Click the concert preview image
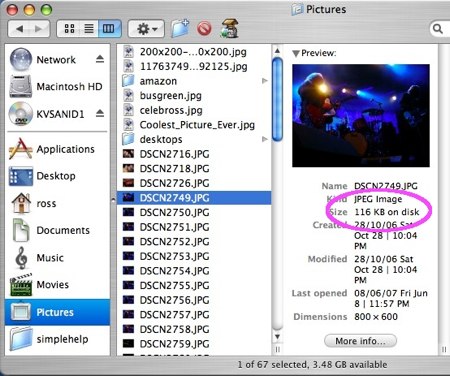 coord(361,115)
